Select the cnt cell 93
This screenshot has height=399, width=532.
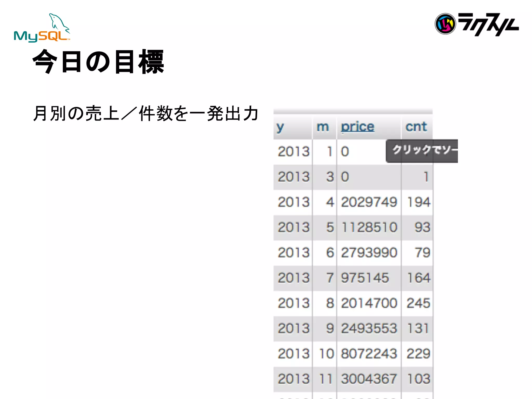point(417,227)
